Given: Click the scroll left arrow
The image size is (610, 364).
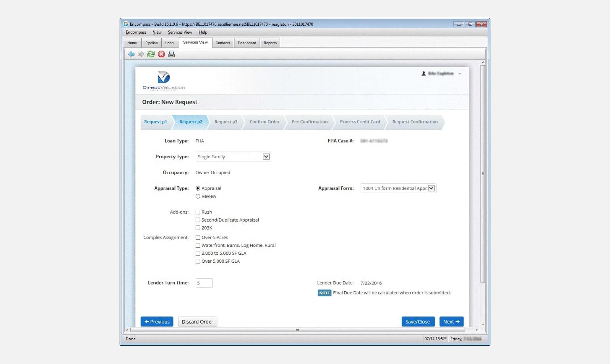Looking at the screenshot, I should [127, 330].
